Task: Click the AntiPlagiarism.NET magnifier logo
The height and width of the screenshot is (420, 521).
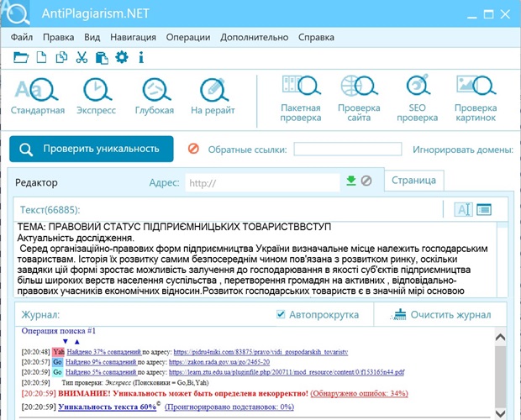Action: pos(16,13)
